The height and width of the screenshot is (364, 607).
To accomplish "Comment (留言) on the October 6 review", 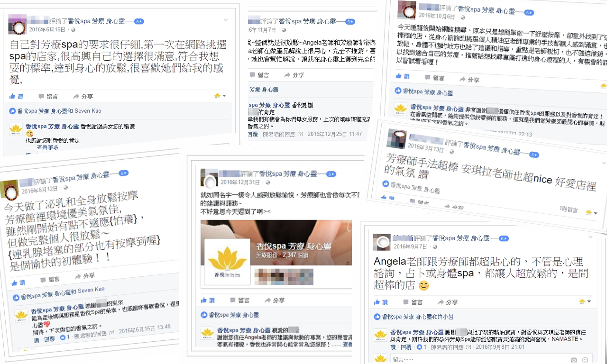I will click(x=434, y=77).
